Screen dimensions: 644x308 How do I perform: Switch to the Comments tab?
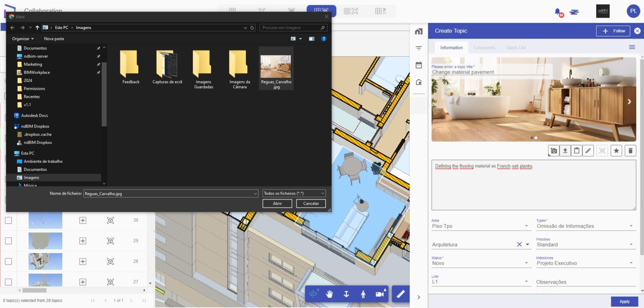[484, 47]
